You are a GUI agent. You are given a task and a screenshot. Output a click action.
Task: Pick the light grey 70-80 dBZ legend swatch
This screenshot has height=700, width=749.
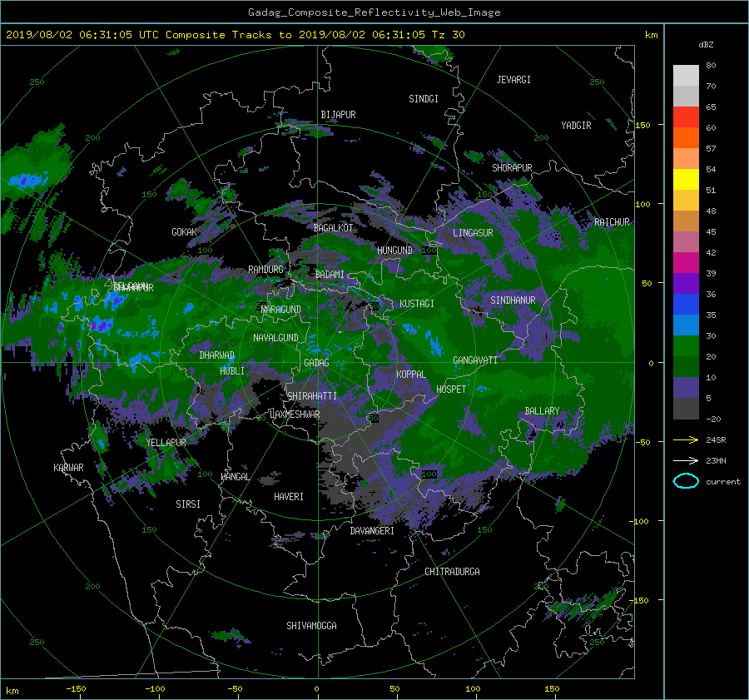click(686, 76)
